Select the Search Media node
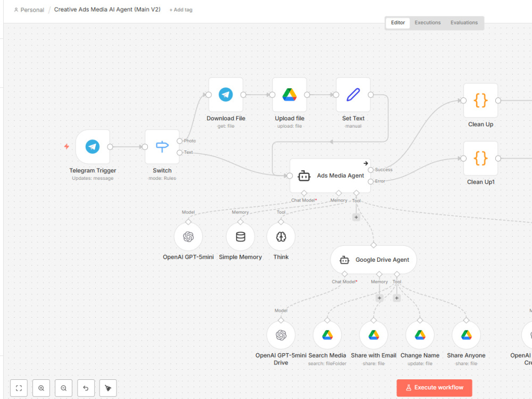Image resolution: width=532 pixels, height=399 pixels. pos(327,335)
